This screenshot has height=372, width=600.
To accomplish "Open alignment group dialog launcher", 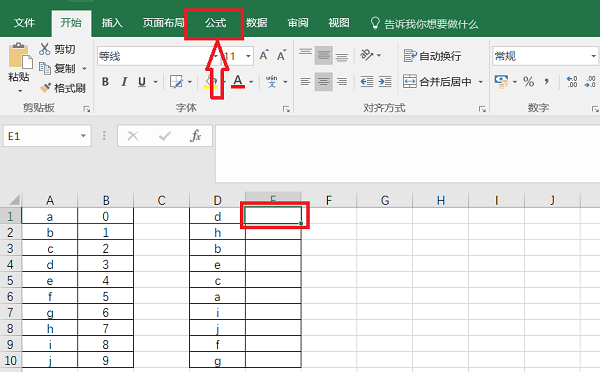I will coord(482,109).
